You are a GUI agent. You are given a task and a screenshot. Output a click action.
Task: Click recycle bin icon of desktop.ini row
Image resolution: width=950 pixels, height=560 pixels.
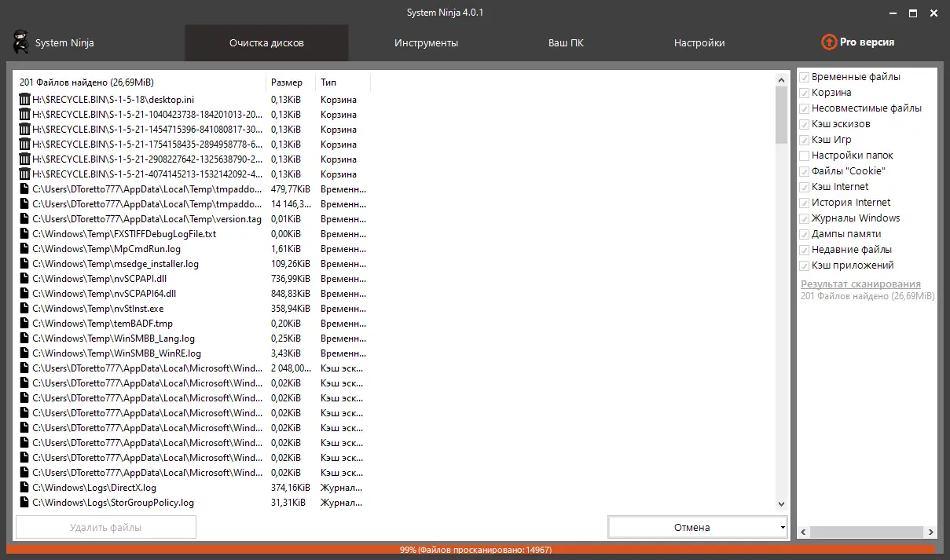[24, 100]
